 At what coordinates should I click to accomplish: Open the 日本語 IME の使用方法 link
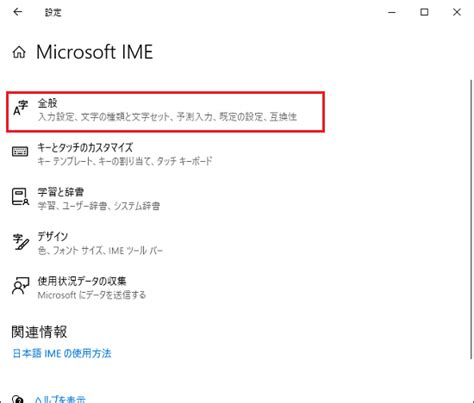click(62, 353)
